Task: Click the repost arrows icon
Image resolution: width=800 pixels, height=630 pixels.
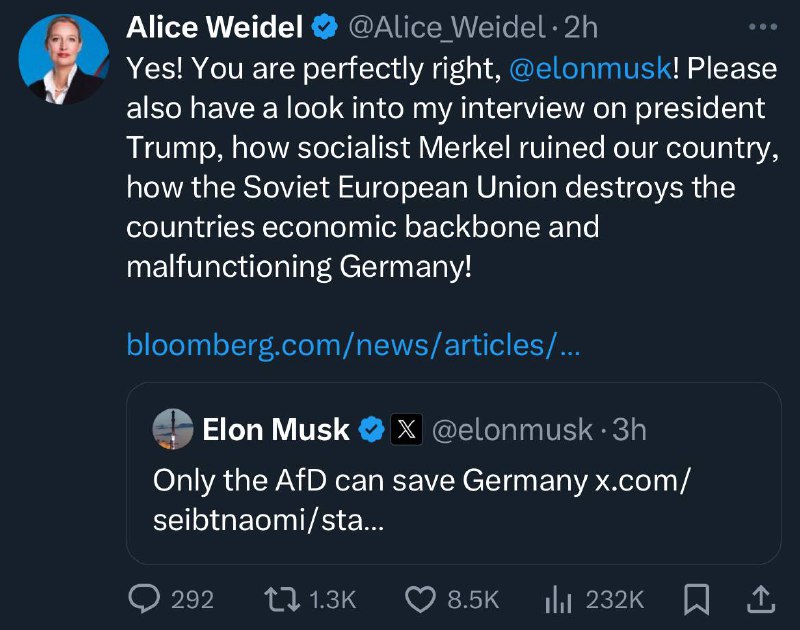Action: point(282,599)
